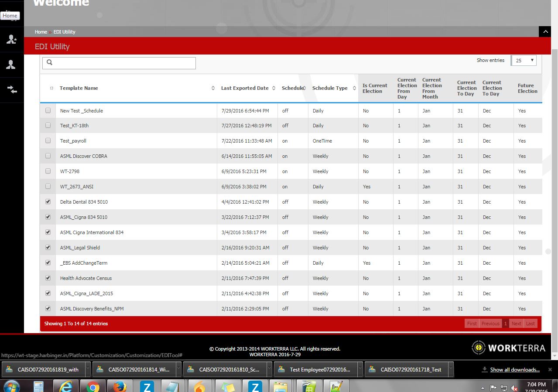The height and width of the screenshot is (392, 558).
Task: Open the Show entries dropdown
Action: pos(524,61)
